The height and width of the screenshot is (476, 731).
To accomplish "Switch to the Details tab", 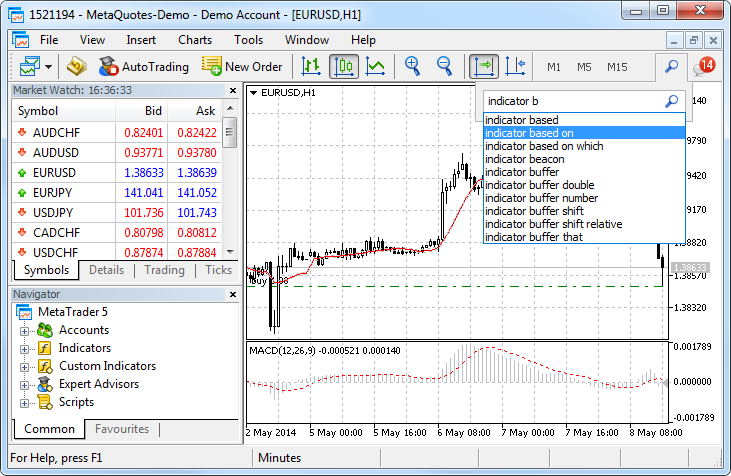I will 106,270.
